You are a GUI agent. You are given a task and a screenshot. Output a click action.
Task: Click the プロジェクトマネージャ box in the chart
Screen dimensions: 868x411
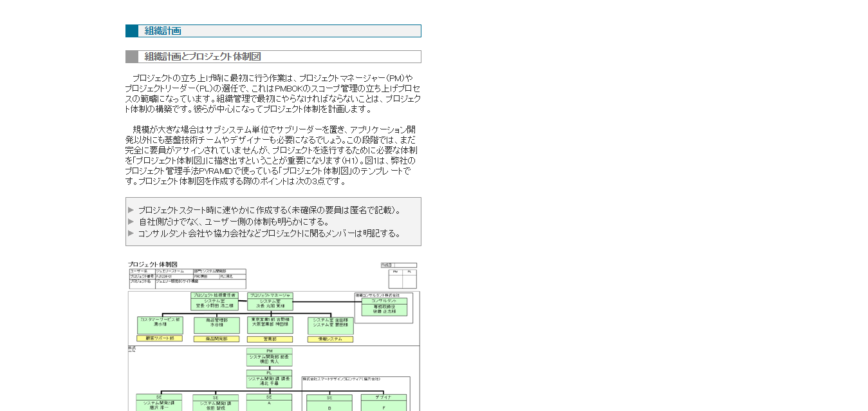pos(270,301)
